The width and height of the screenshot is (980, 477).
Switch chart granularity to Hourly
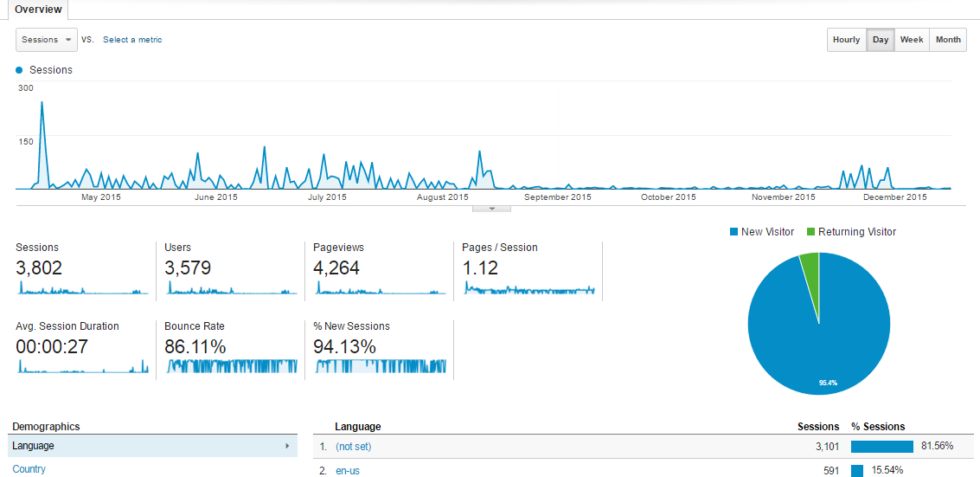click(x=846, y=39)
